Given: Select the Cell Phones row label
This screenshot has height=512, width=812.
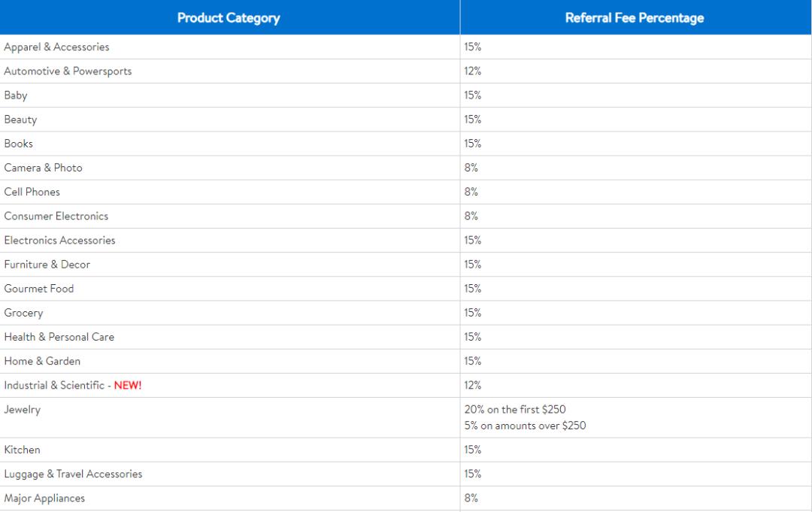Looking at the screenshot, I should [x=32, y=192].
